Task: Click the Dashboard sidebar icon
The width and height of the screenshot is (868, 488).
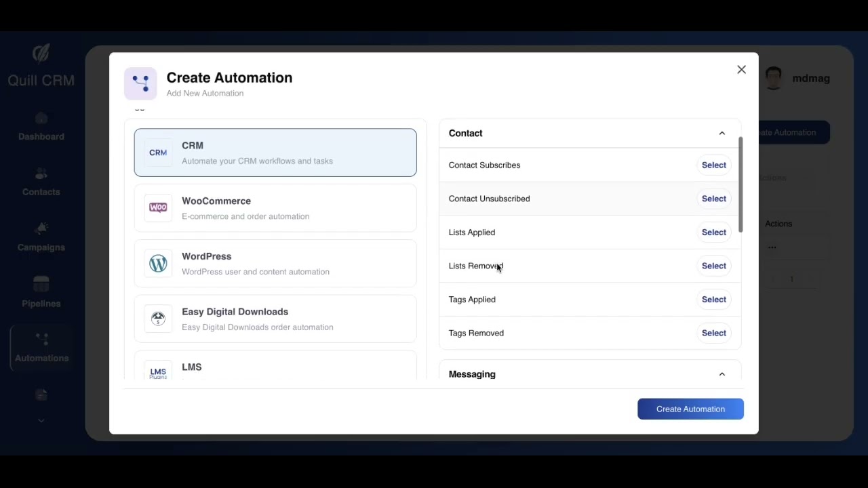Action: [41, 119]
